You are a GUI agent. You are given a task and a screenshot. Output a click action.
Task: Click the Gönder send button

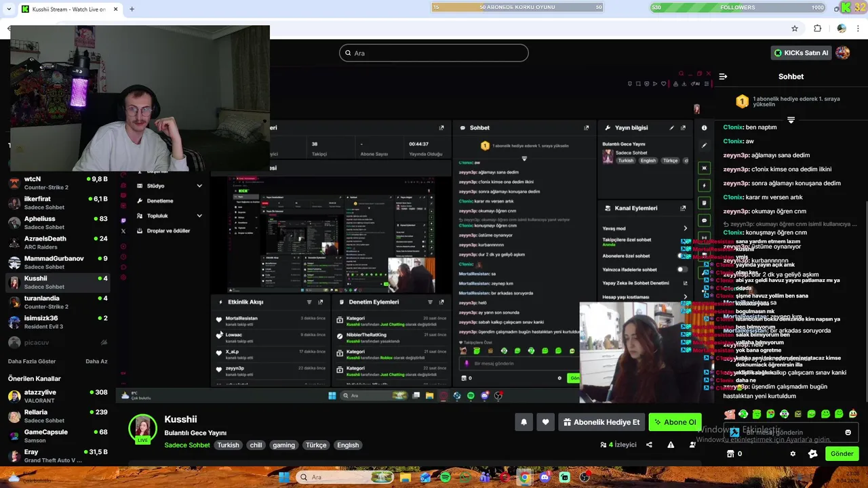(842, 453)
